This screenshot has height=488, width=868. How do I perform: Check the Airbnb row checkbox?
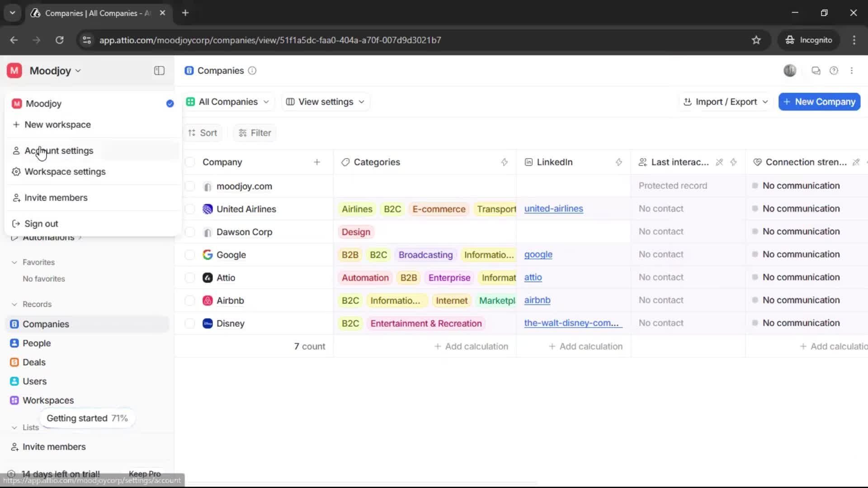(x=190, y=300)
